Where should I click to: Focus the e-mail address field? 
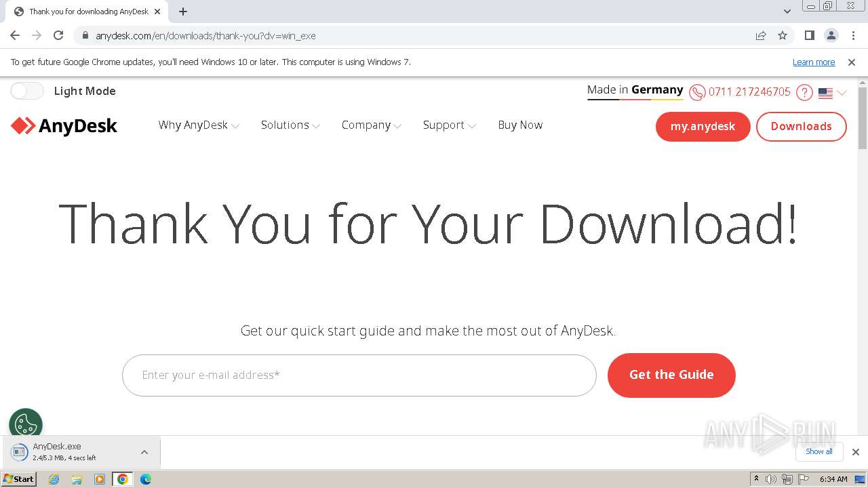click(x=359, y=375)
